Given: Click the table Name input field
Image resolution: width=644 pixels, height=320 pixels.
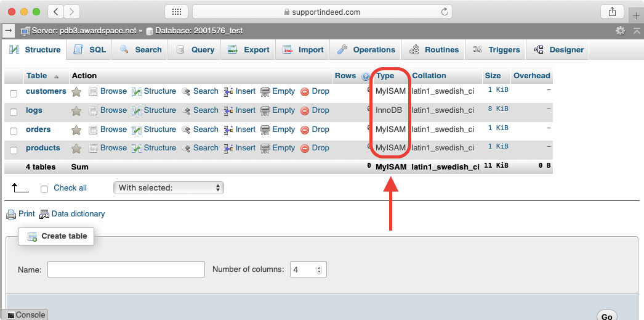Looking at the screenshot, I should click(126, 269).
